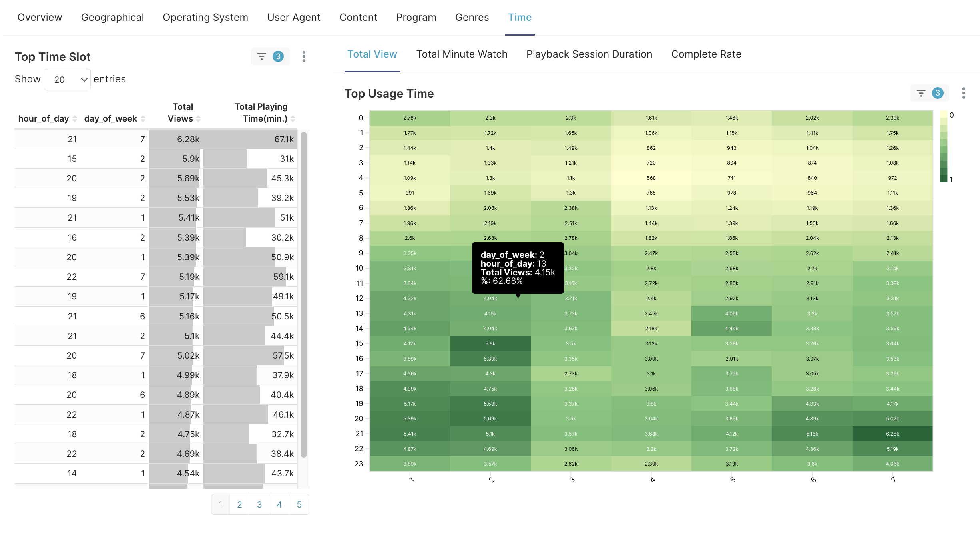Go to pagination page 3
The image size is (980, 534).
point(259,504)
